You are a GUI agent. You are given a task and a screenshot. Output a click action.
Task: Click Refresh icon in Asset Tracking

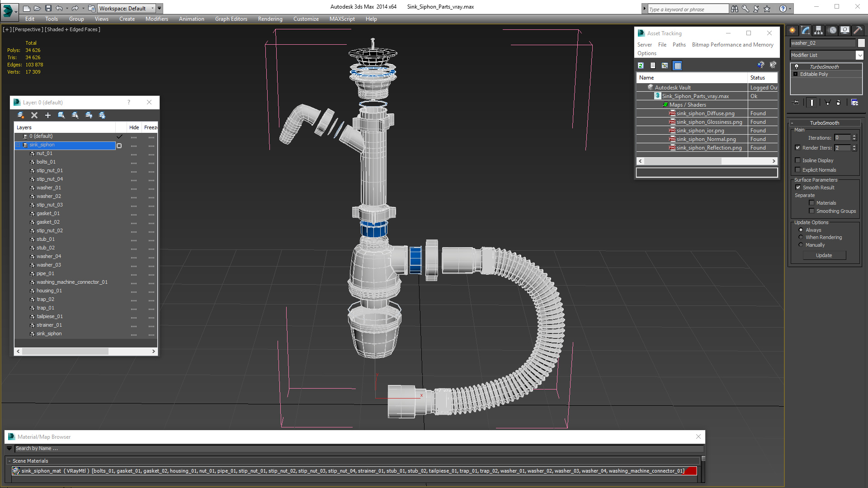[641, 66]
